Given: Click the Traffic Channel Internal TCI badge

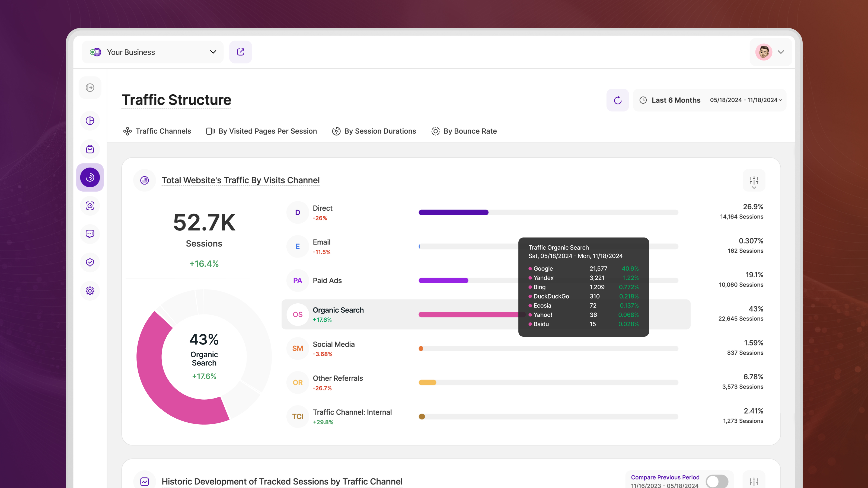Looking at the screenshot, I should click(x=298, y=417).
